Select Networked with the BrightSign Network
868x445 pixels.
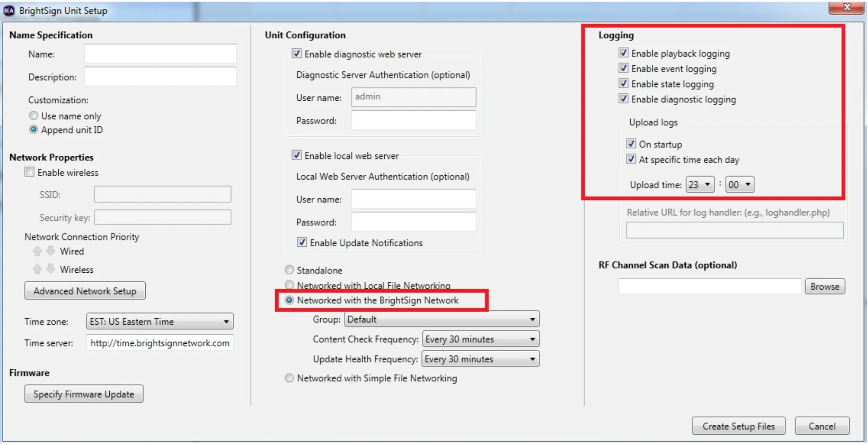[289, 300]
